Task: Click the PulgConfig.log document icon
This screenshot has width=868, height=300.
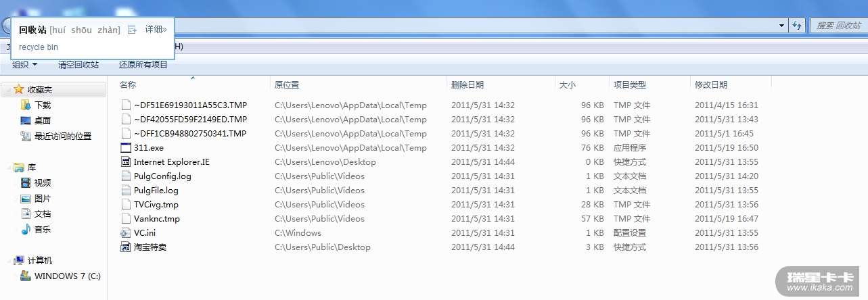Action: 125,176
